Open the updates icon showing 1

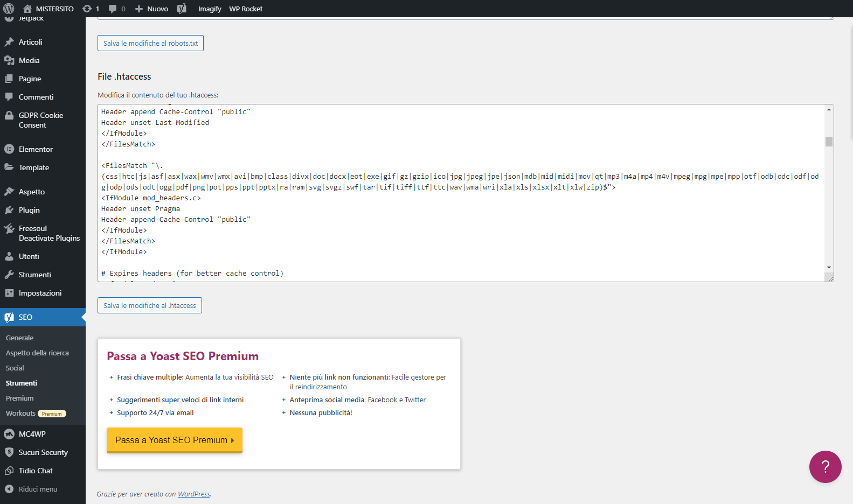coord(87,9)
